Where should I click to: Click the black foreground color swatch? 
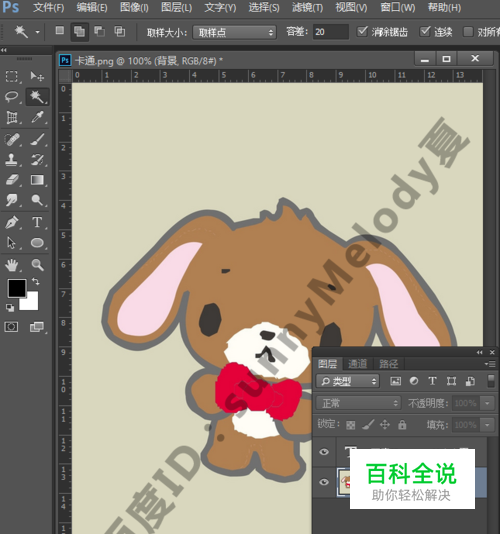[x=17, y=288]
